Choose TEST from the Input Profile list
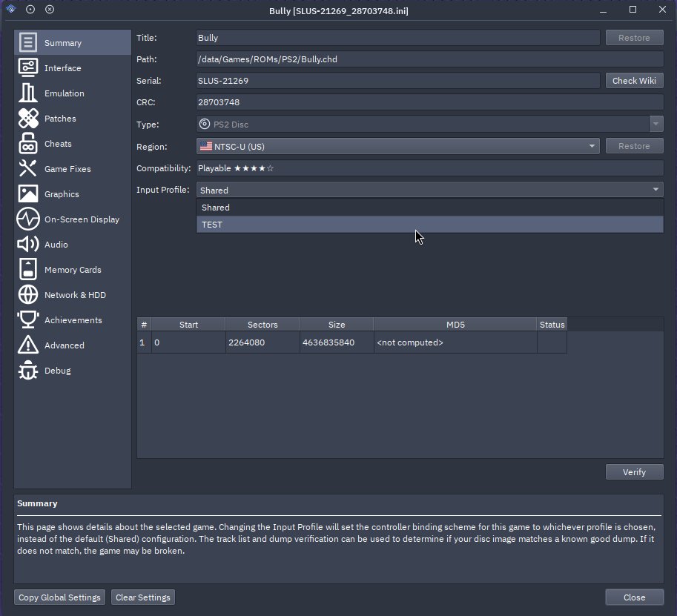 point(429,225)
